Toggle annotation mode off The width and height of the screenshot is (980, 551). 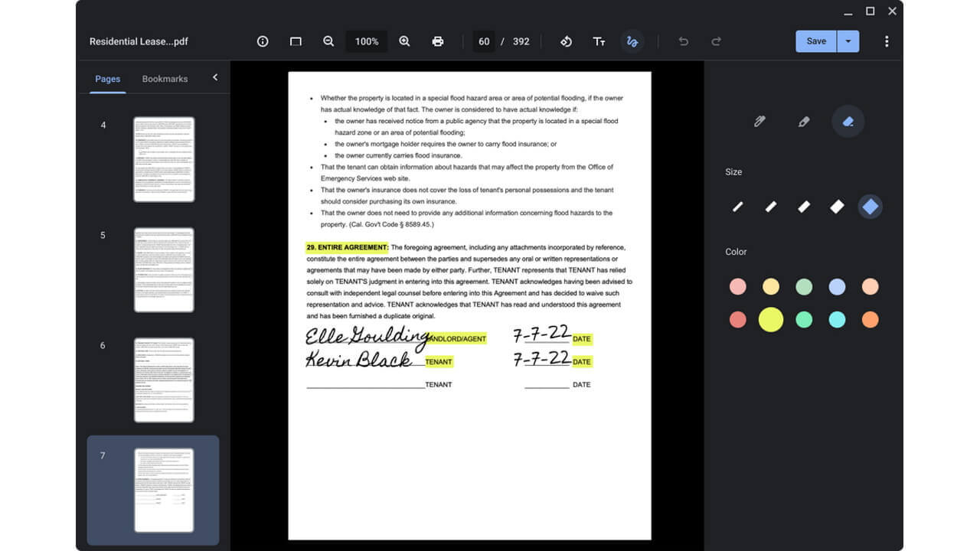coord(632,41)
